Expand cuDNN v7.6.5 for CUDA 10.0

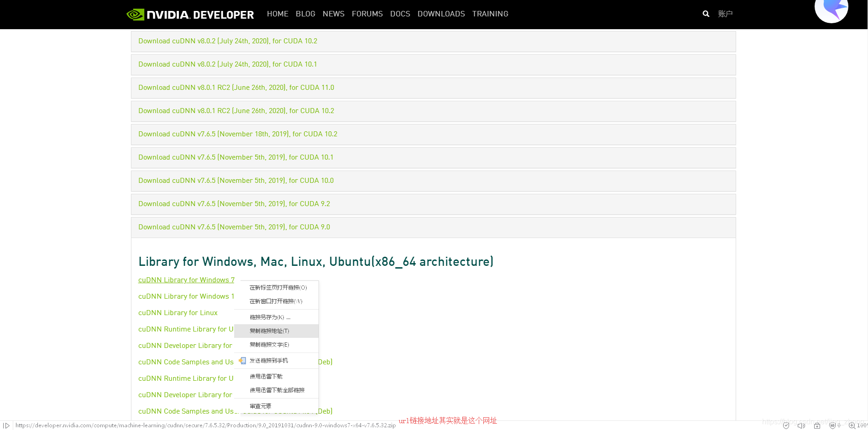433,181
